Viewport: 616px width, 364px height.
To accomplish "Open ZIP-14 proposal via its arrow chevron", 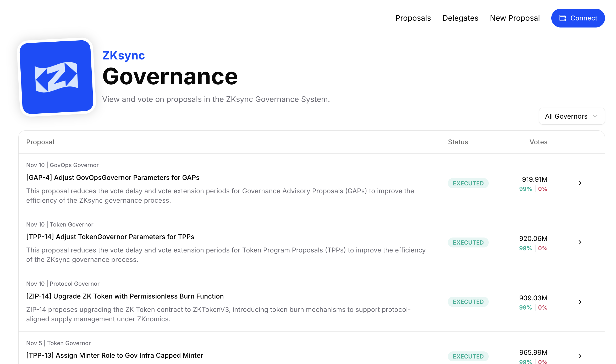I will [580, 302].
